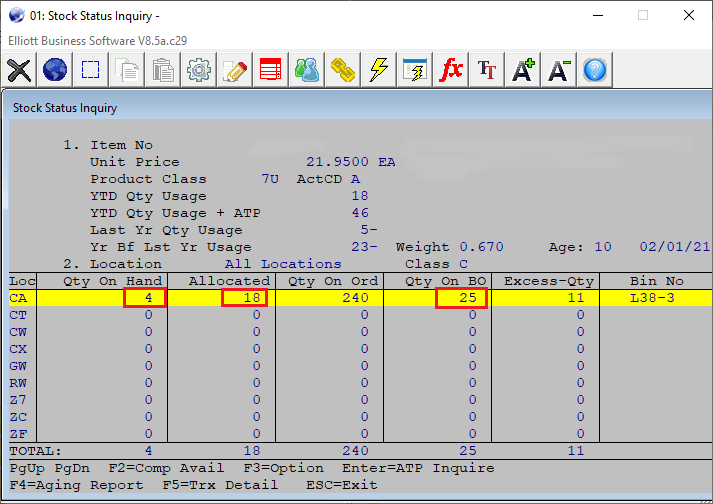The image size is (713, 504).
Task: Minimize the Stock Status Inquiry window
Action: click(598, 15)
